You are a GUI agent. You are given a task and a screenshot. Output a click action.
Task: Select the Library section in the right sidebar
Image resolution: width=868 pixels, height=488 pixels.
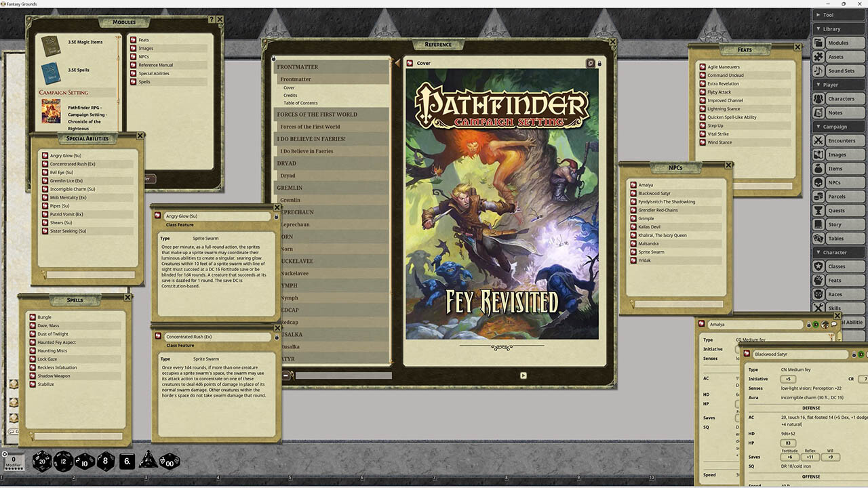(838, 28)
